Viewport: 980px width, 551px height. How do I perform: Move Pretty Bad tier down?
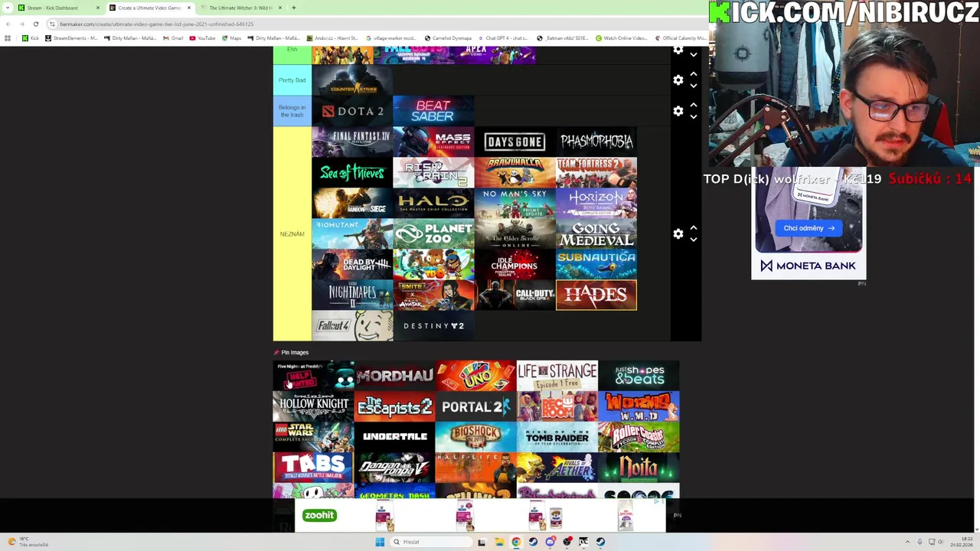click(x=694, y=86)
